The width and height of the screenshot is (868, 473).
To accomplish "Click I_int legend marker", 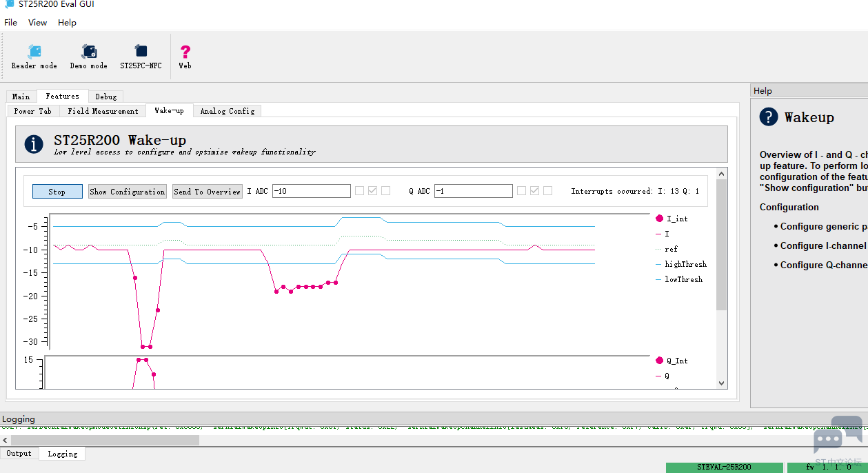I will pyautogui.click(x=659, y=219).
